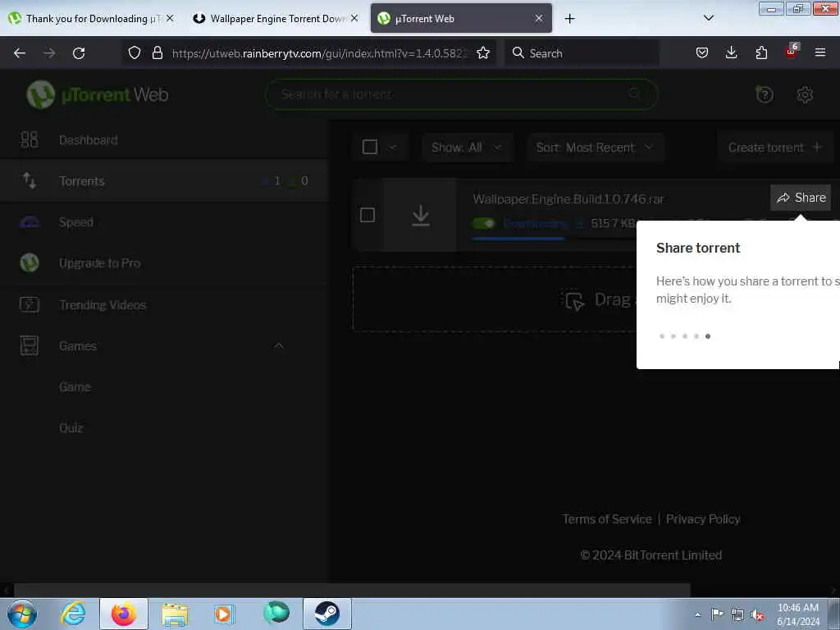This screenshot has width=840, height=630.
Task: Click the Create torrent button
Action: pyautogui.click(x=774, y=148)
